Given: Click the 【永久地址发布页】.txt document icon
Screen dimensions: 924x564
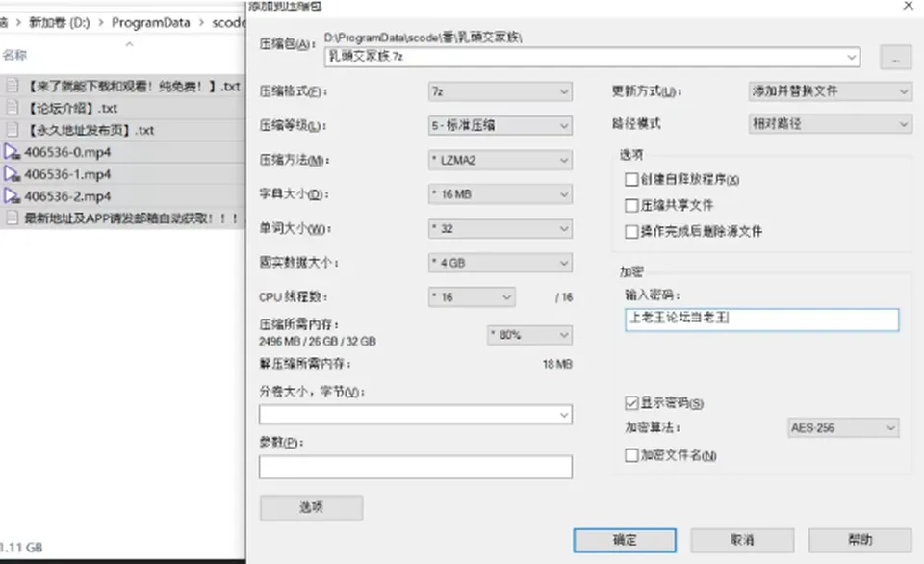Looking at the screenshot, I should pos(12,130).
